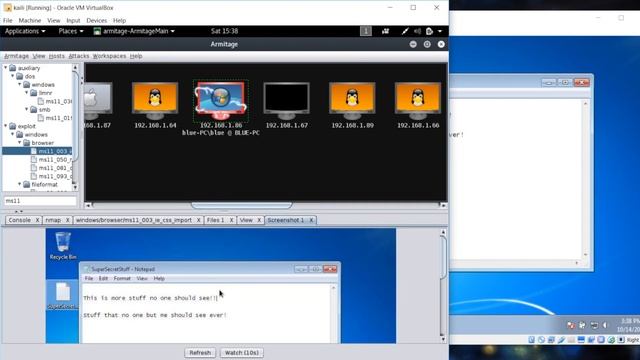
Task: Click VirtualBox status bar optical disc icon
Action: point(541,340)
